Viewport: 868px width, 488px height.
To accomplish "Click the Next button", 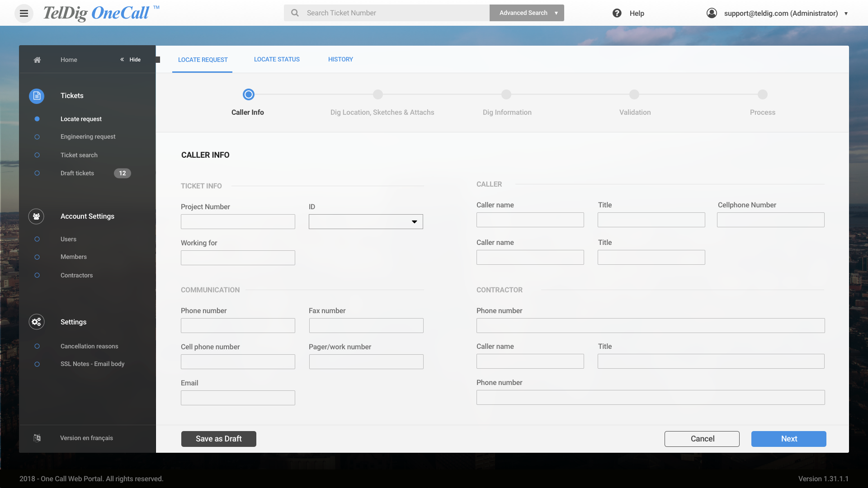I will (788, 439).
